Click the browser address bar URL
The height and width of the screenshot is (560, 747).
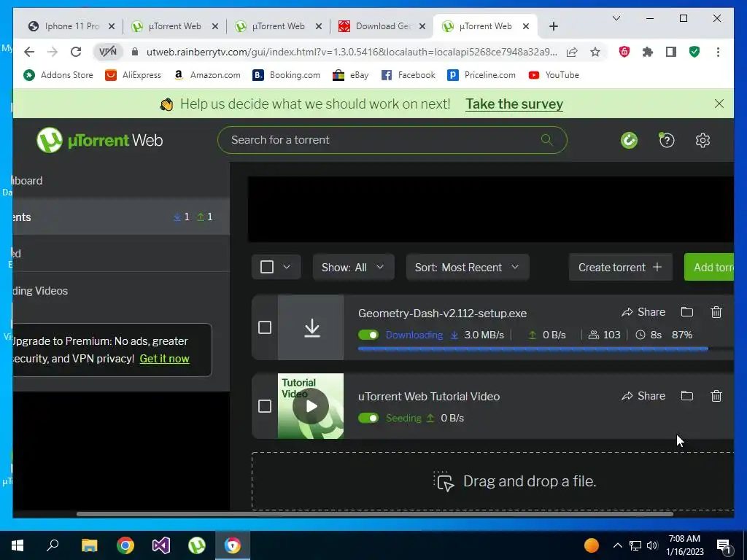pyautogui.click(x=352, y=52)
